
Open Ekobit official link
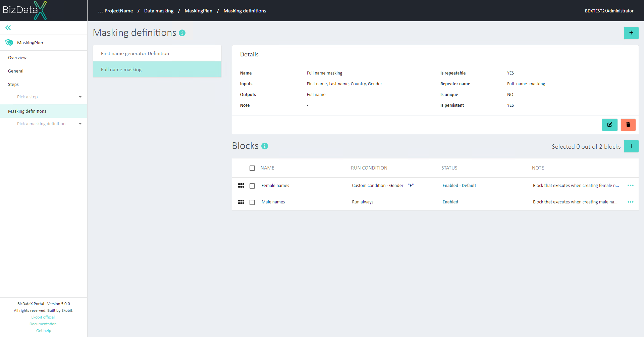click(x=43, y=317)
